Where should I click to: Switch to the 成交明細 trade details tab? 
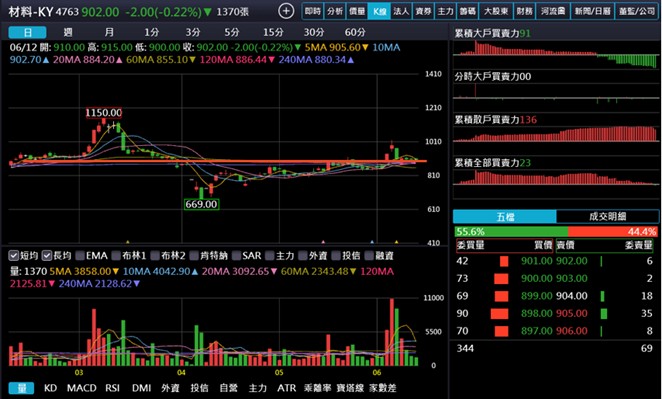tap(608, 217)
